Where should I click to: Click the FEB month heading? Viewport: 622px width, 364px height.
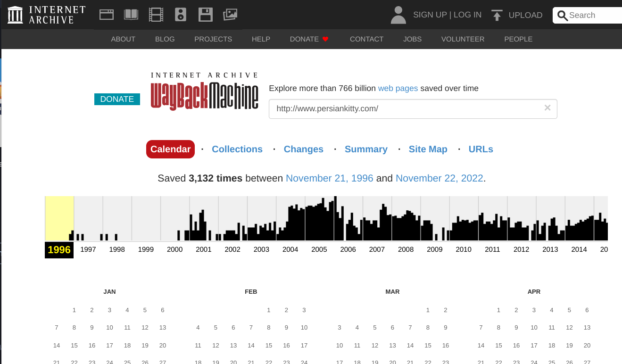tap(251, 292)
